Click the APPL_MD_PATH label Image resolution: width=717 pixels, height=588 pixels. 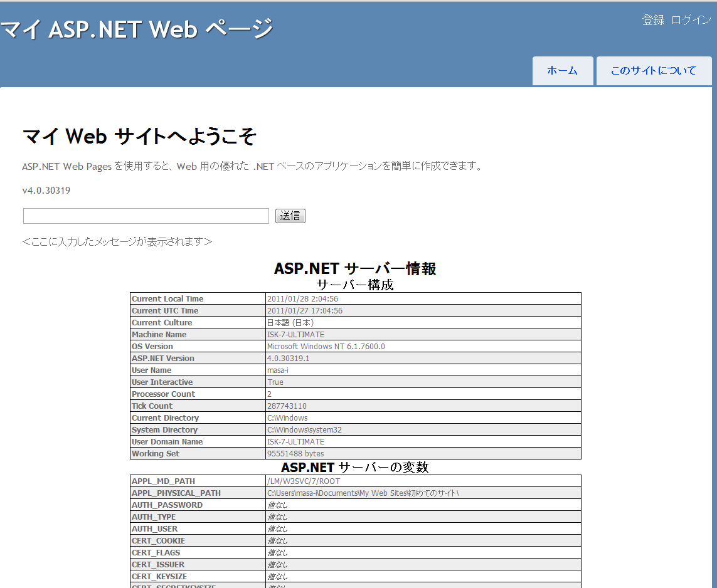tap(163, 481)
